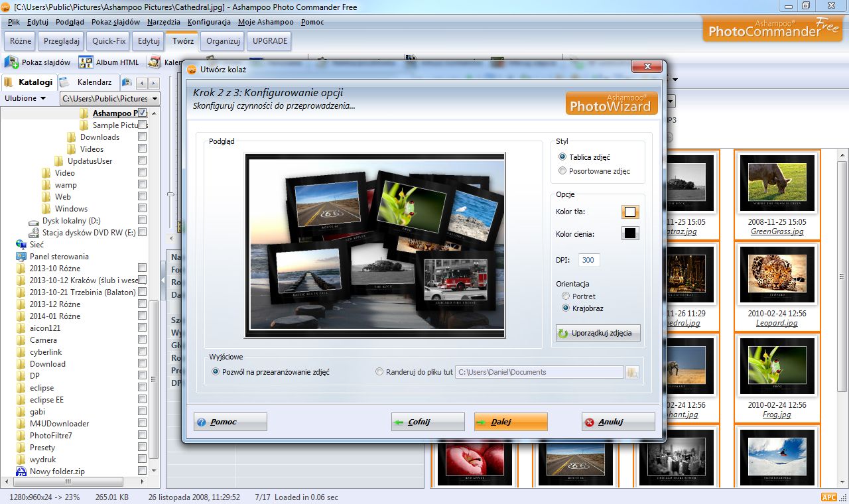Click the third sidebar tab icon after Kalendarz
The height and width of the screenshot is (504, 849).
point(127,82)
